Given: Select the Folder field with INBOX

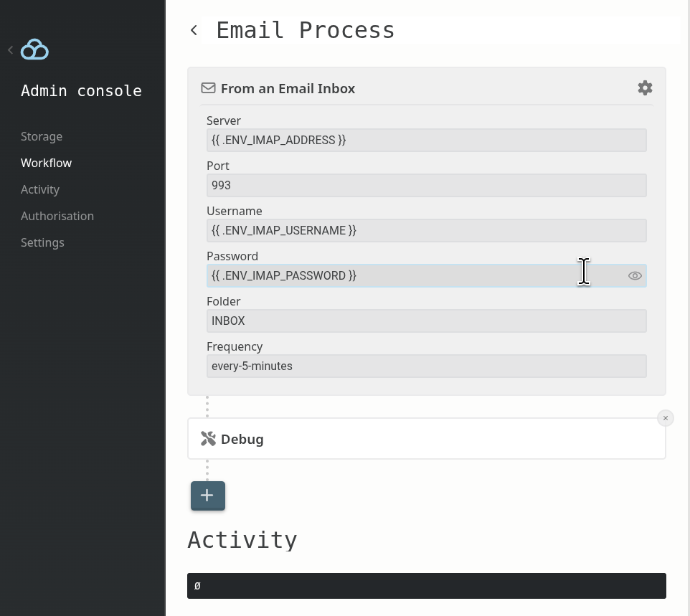Looking at the screenshot, I should [426, 321].
